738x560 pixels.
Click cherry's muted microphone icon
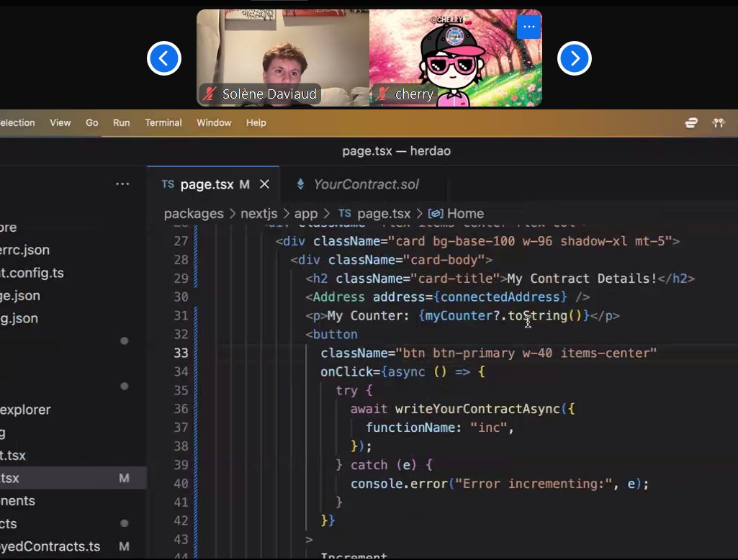tap(382, 94)
